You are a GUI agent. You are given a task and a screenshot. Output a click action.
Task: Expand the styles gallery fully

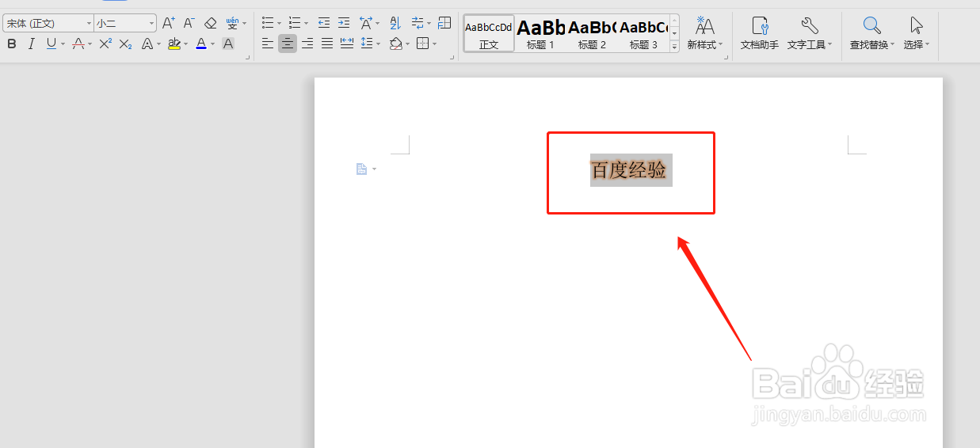[x=675, y=47]
